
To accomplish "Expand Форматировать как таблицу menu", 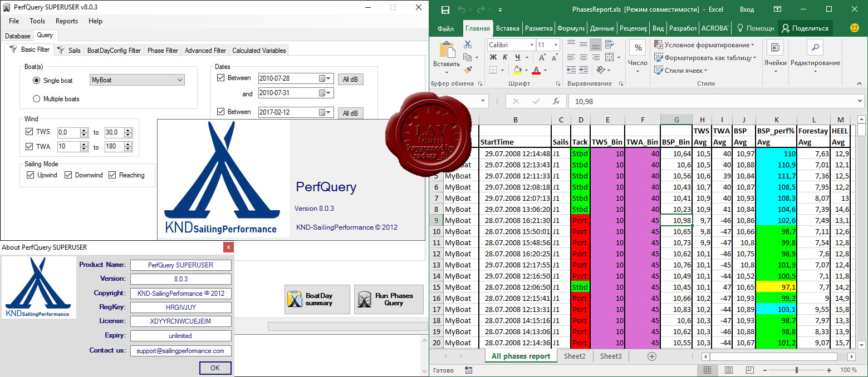I will 705,58.
